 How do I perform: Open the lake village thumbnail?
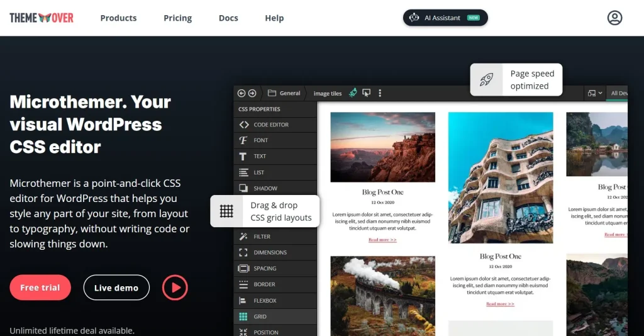coord(597,144)
